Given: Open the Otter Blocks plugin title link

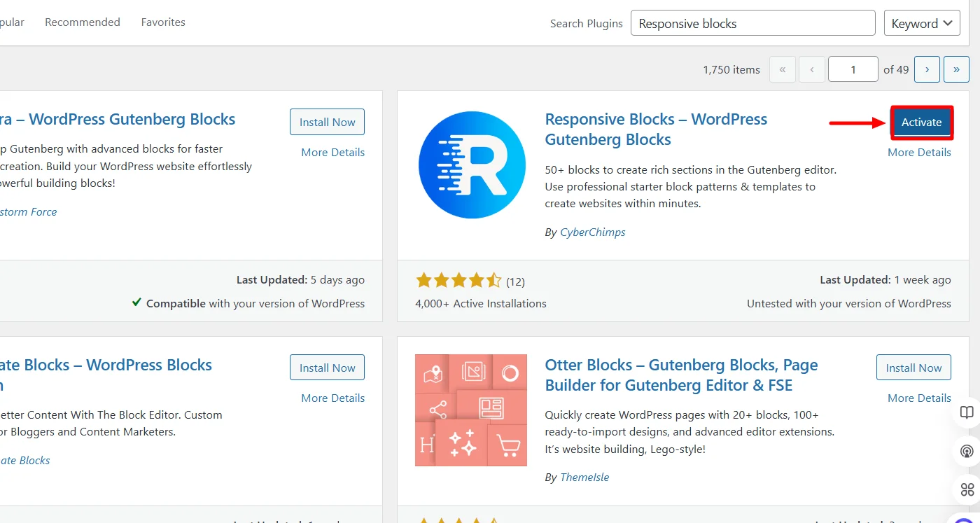Looking at the screenshot, I should pyautogui.click(x=681, y=375).
